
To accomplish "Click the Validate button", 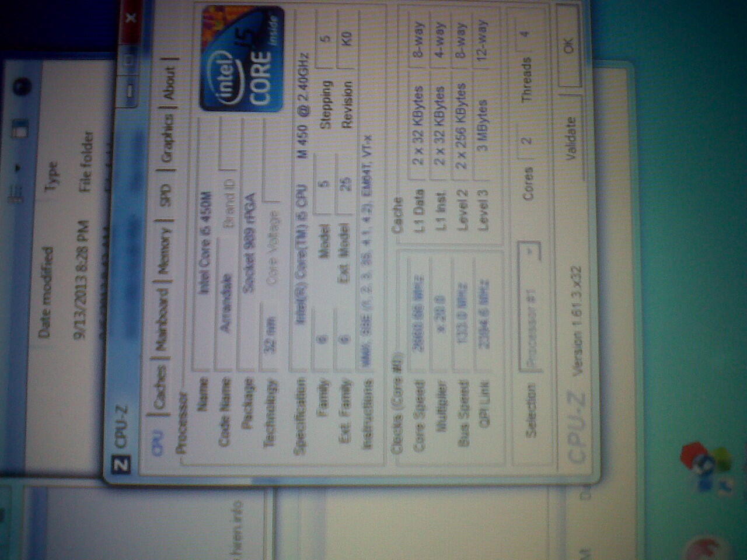I will (571, 138).
